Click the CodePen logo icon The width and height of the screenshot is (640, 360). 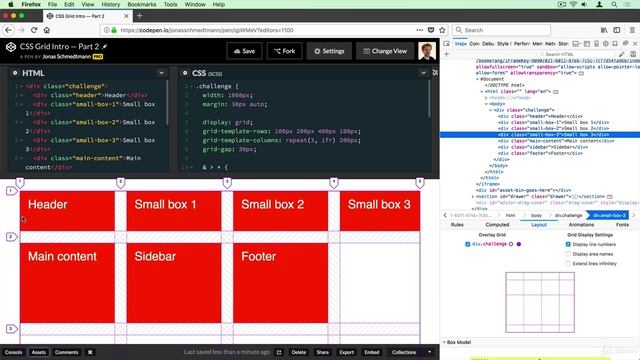(11, 47)
